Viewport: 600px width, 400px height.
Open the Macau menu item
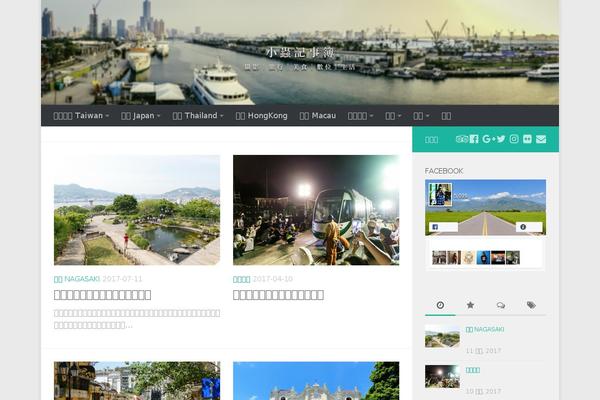pos(318,116)
